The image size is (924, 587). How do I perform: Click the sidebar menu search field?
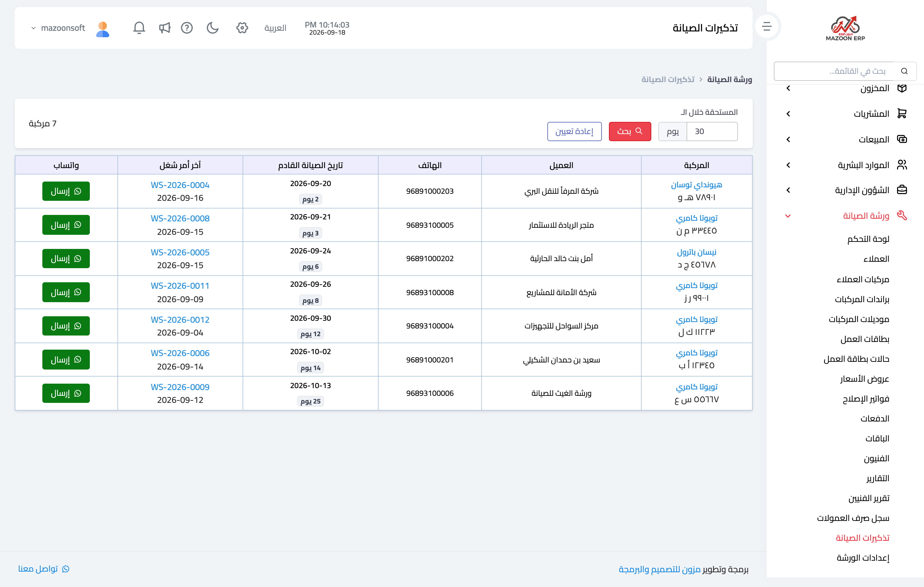click(x=834, y=71)
